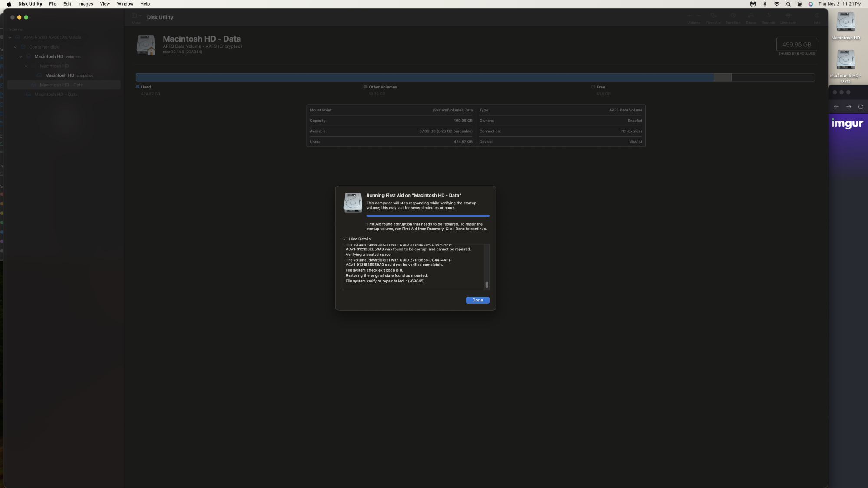Open the Window menu
The image size is (868, 488).
(125, 4)
